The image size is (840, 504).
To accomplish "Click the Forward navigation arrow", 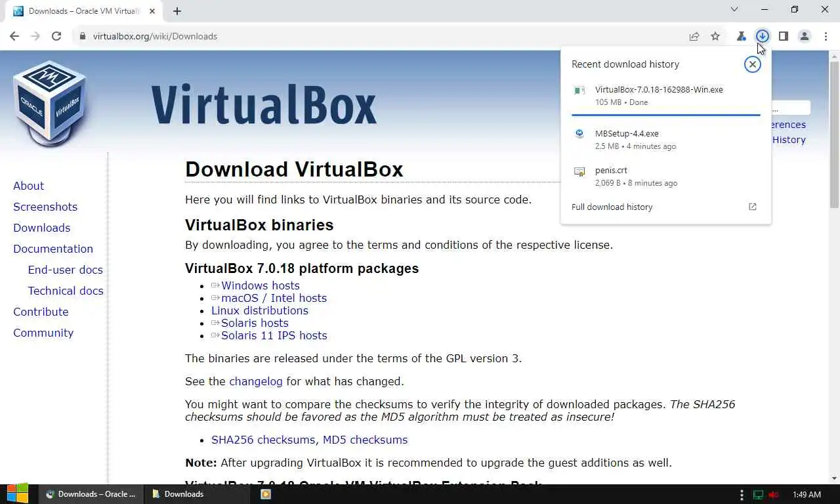I will 35,36.
